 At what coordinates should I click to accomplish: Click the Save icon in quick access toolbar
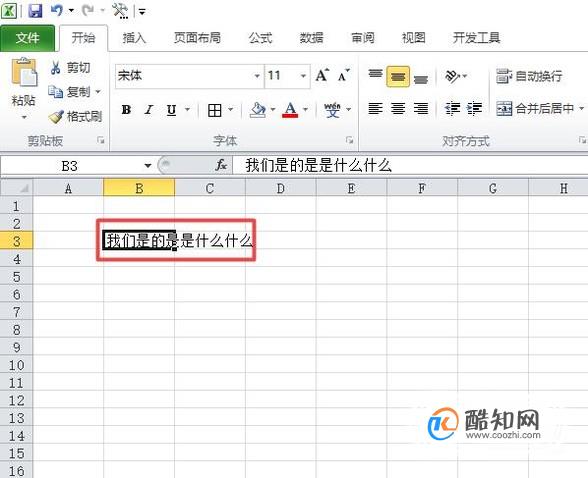(x=35, y=10)
